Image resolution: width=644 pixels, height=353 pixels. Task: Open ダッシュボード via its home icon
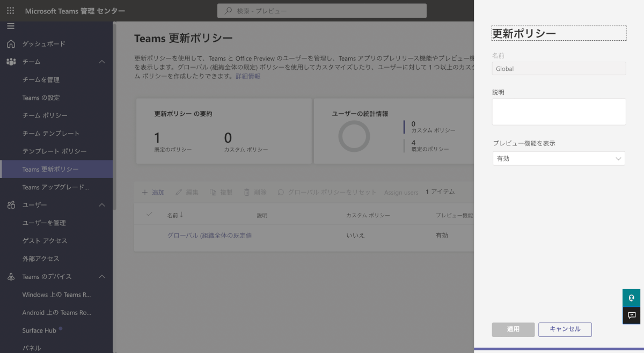tap(11, 44)
